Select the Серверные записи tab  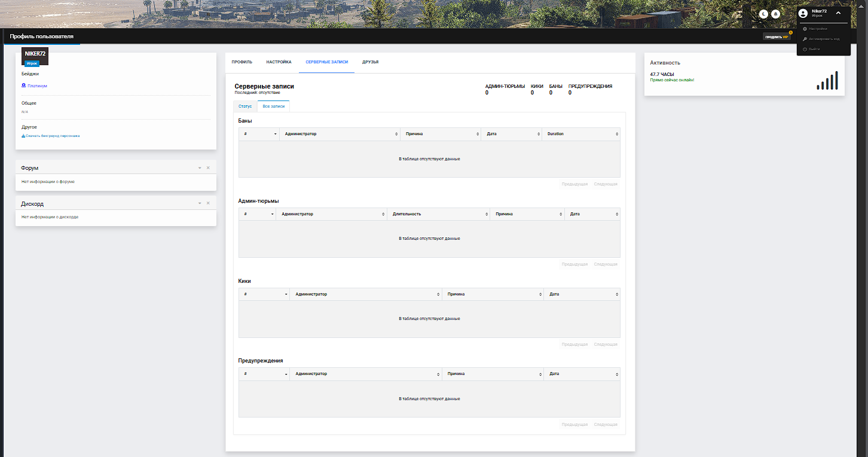coord(326,62)
